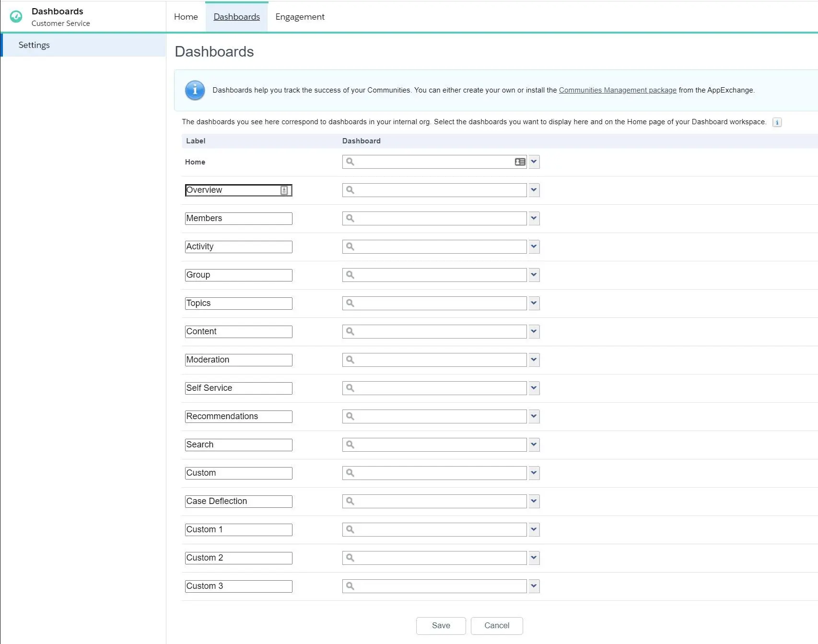Click lookup search icon in Custom row
This screenshot has height=644, width=818.
coord(350,473)
